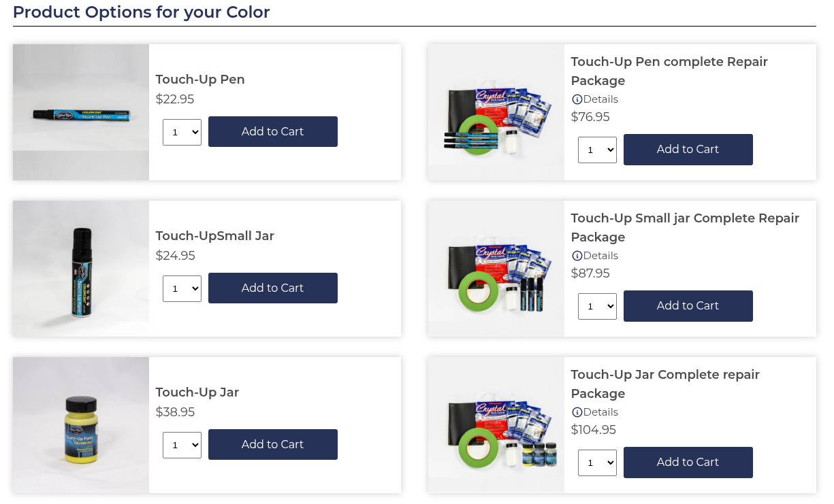View the Touch-Up Pen product image
Screen dimensions: 834x504
point(80,112)
